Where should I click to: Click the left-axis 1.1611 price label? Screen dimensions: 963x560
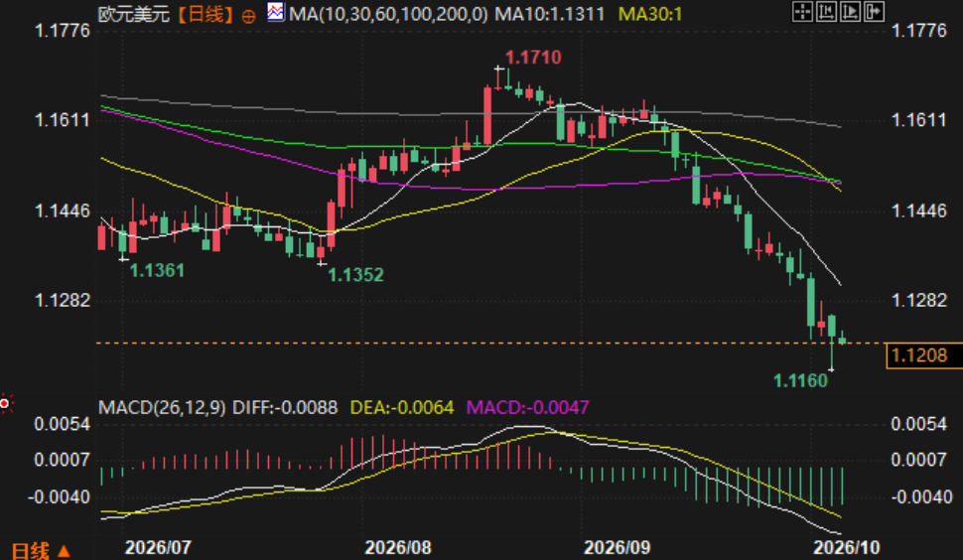pos(62,120)
